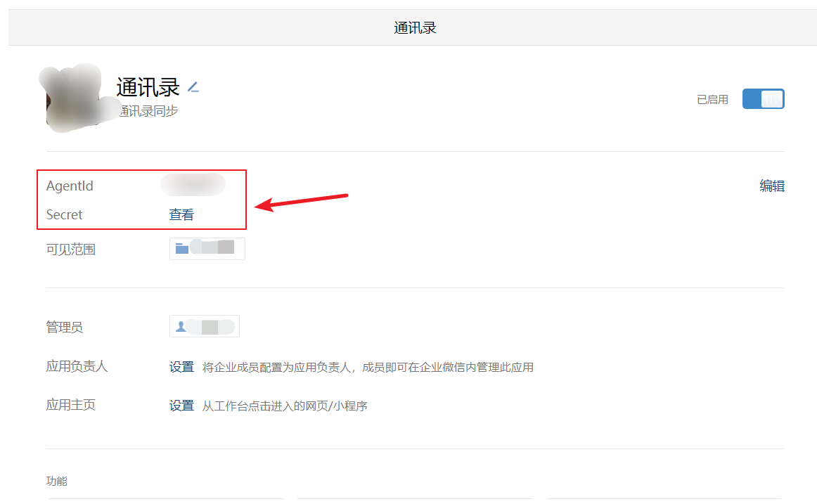
Task: Open the 编辑 edit link
Action: 772,186
